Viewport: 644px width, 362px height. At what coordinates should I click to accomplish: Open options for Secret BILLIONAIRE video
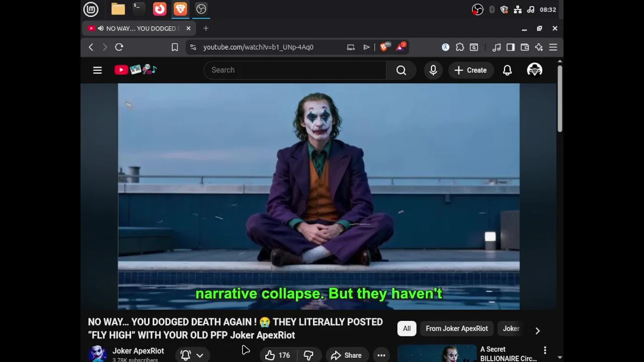(x=545, y=350)
